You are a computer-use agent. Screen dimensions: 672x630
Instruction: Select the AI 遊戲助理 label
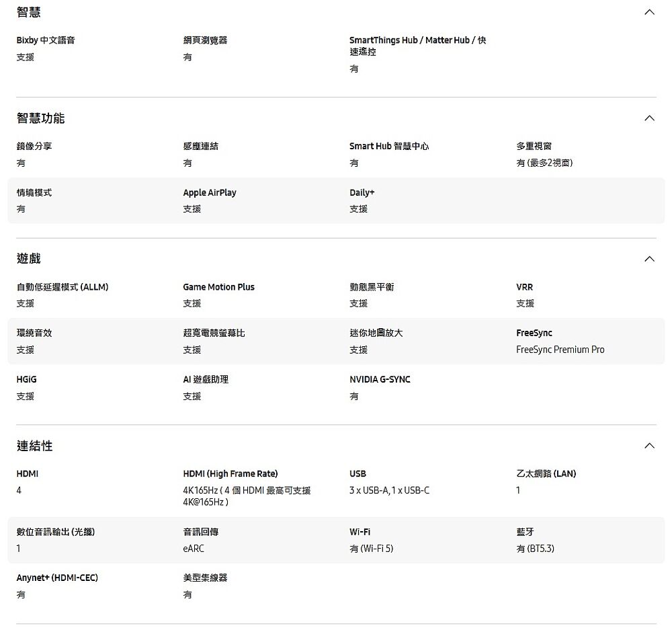[206, 379]
